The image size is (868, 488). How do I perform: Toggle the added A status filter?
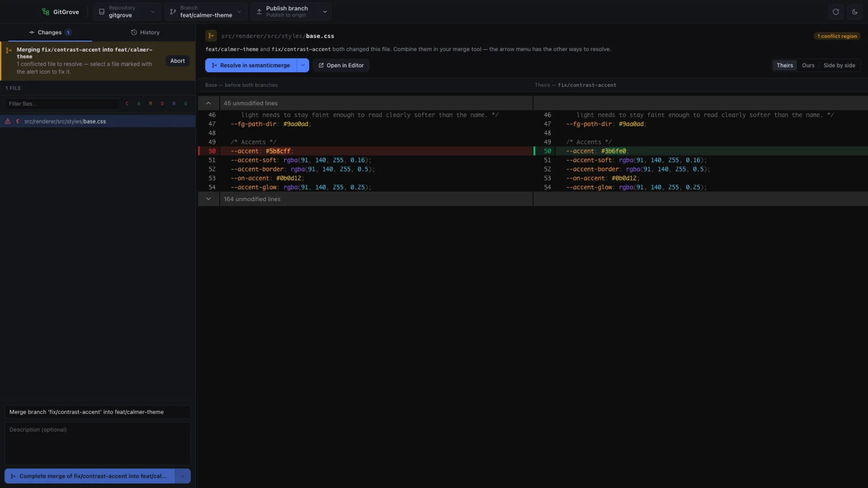click(x=139, y=104)
